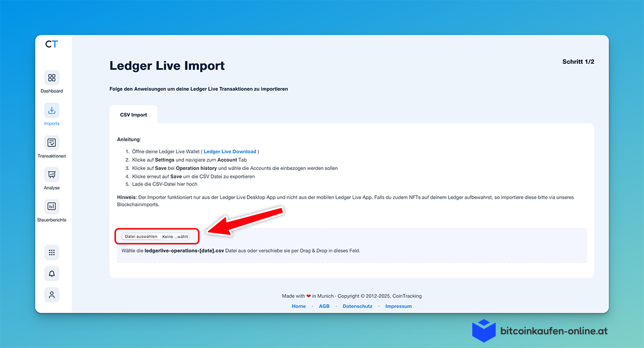Open the Transaktionen icon in sidebar
The height and width of the screenshot is (348, 644).
coord(52,143)
